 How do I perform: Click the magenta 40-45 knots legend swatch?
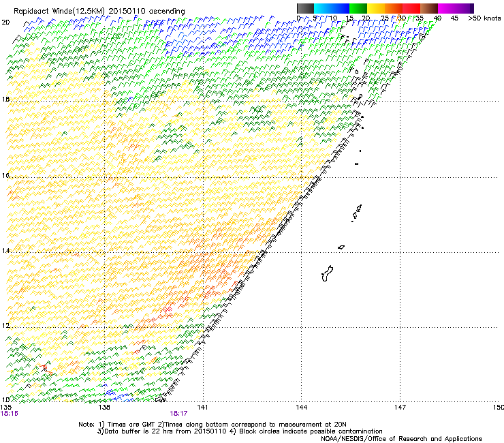pyautogui.click(x=447, y=8)
